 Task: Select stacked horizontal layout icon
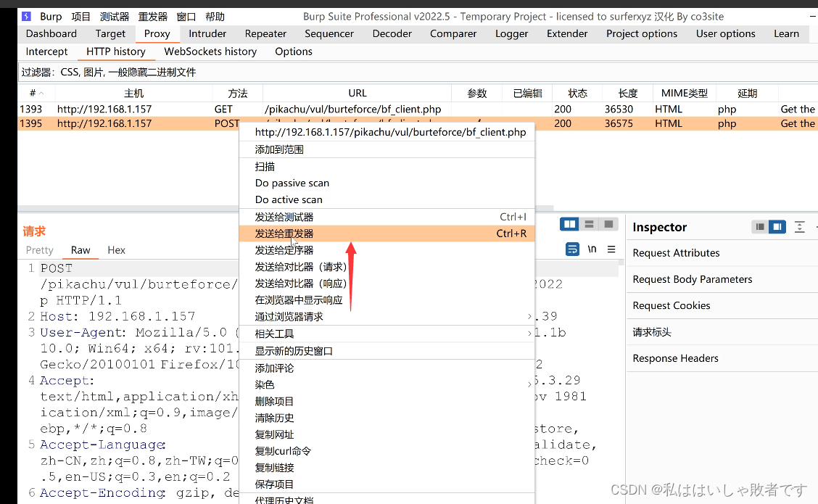589,224
